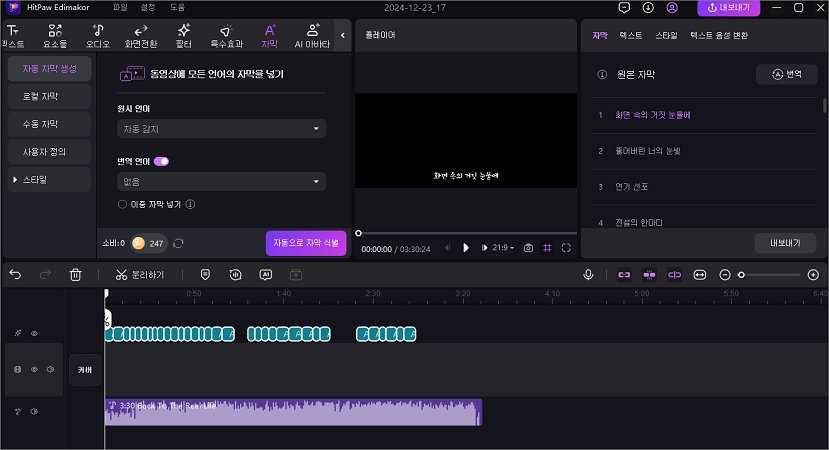Click the info icon beside 이중 자막 넣기

click(190, 204)
